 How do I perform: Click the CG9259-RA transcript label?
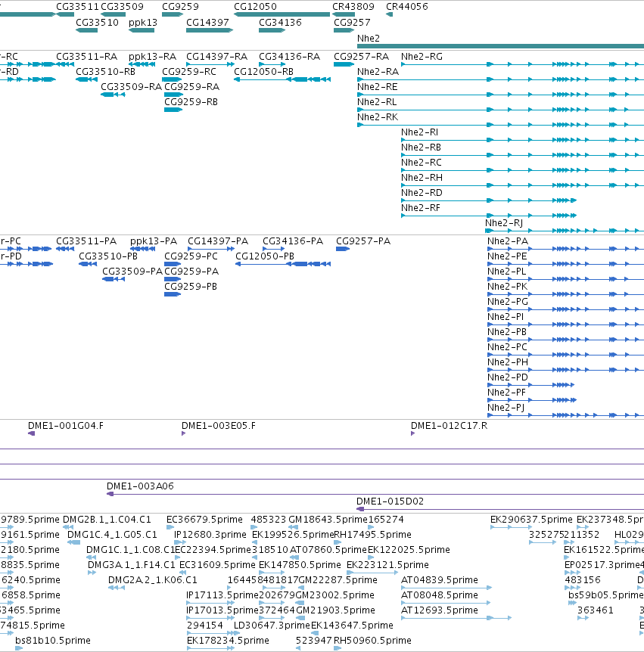191,87
